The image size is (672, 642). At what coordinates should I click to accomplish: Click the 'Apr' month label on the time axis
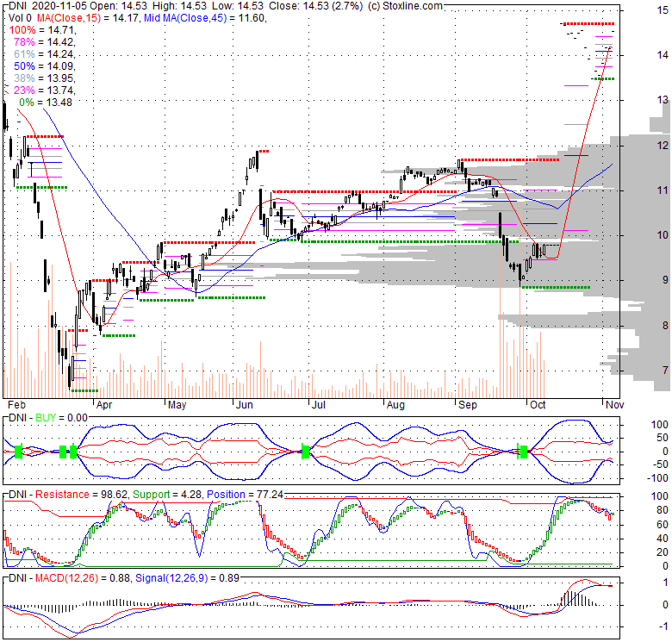pos(104,405)
